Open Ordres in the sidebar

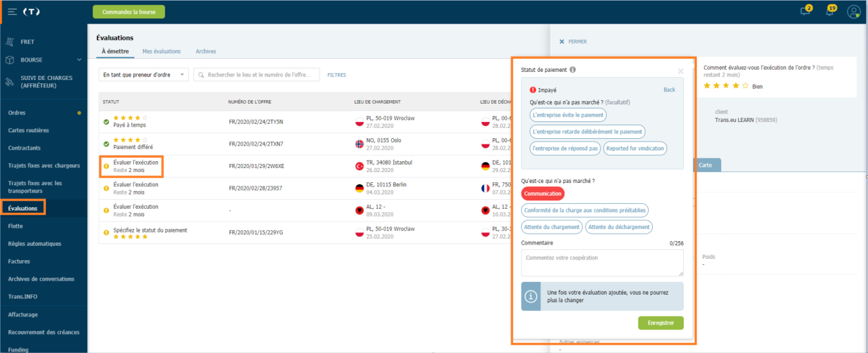(17, 112)
